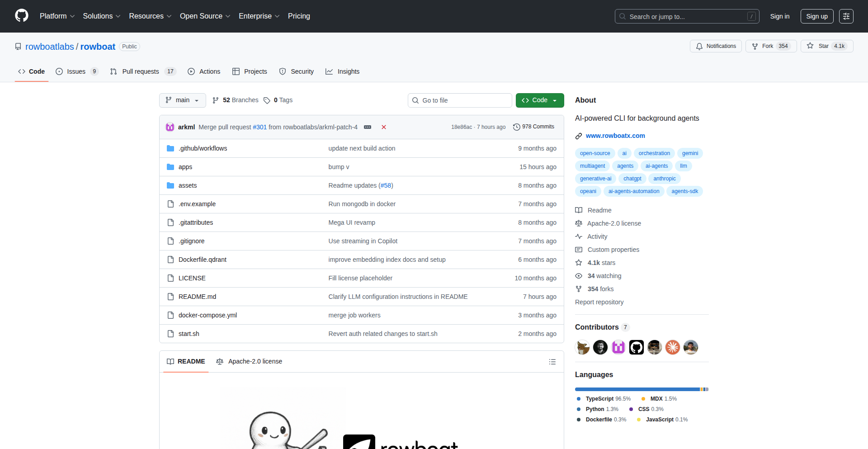Fork the rowboat repository
Viewport: 868px width, 449px height.
(771, 46)
